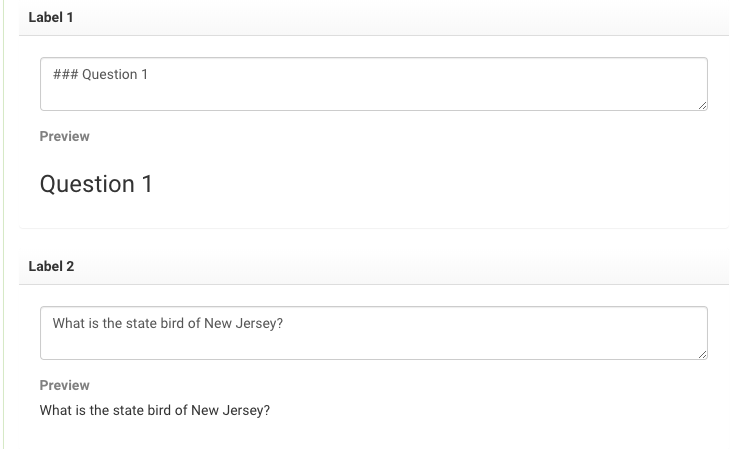Click the Label 1 markdown text area
735x449 pixels.
tap(373, 84)
